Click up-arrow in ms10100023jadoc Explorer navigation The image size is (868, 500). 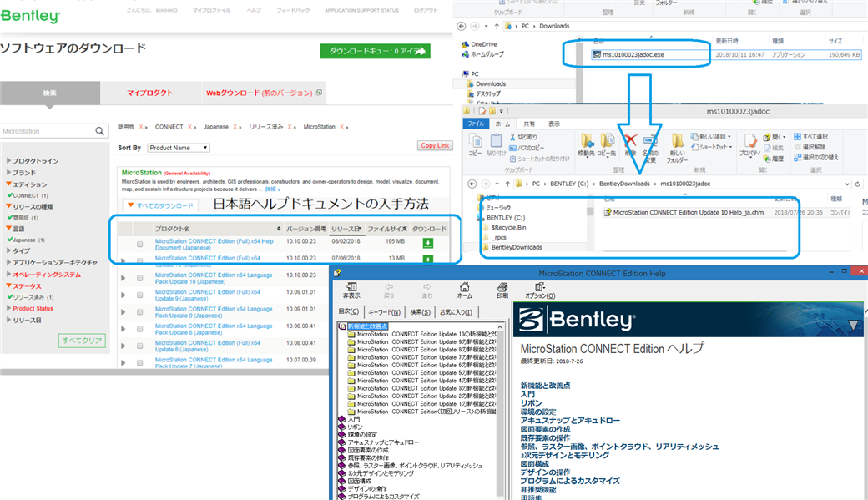click(507, 184)
